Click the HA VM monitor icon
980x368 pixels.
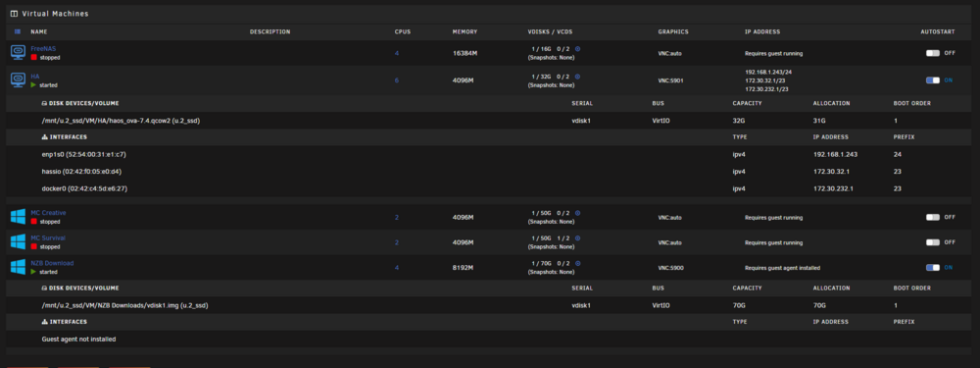(18, 80)
